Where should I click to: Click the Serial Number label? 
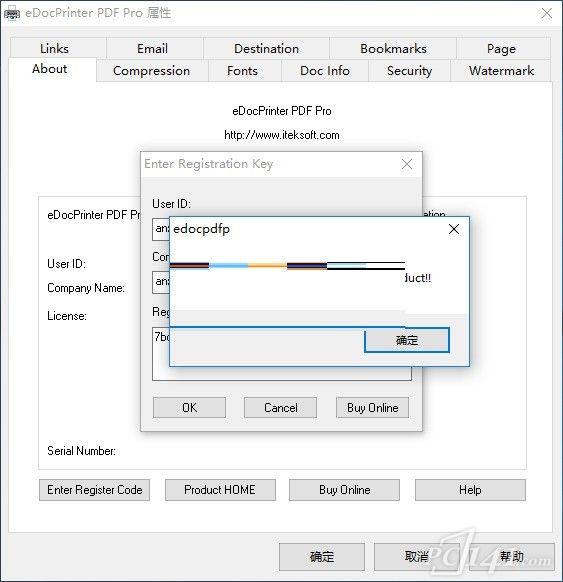(81, 451)
